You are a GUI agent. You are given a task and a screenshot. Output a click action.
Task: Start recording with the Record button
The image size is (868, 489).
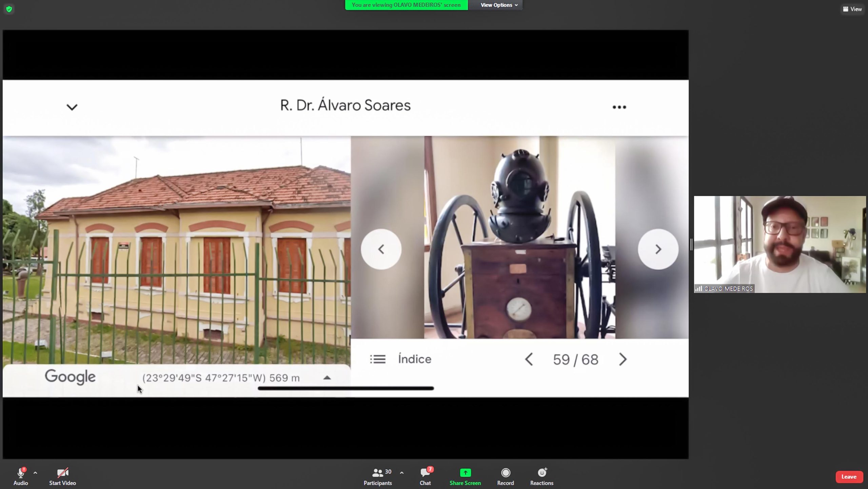coord(506,473)
